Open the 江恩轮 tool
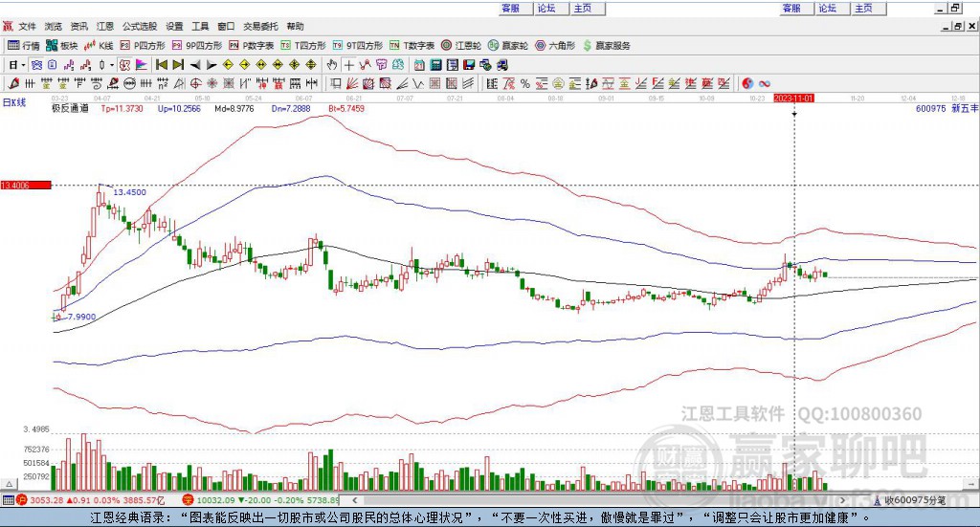Image resolution: width=980 pixels, height=527 pixels. tap(461, 45)
